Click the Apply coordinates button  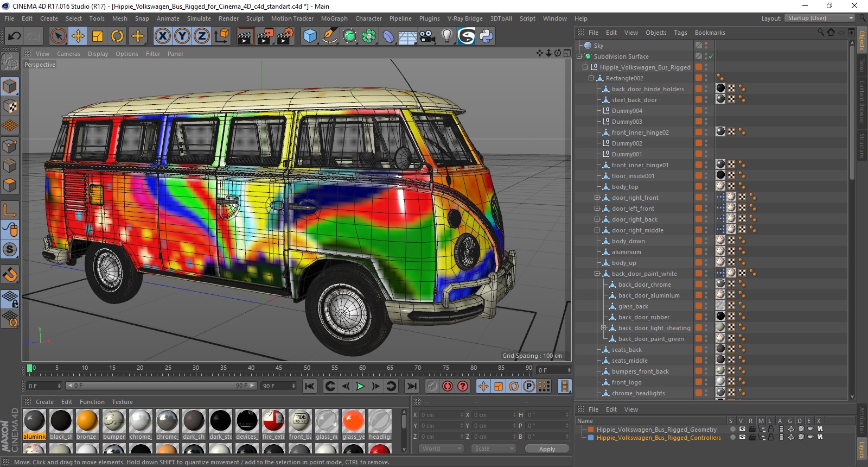click(x=547, y=449)
